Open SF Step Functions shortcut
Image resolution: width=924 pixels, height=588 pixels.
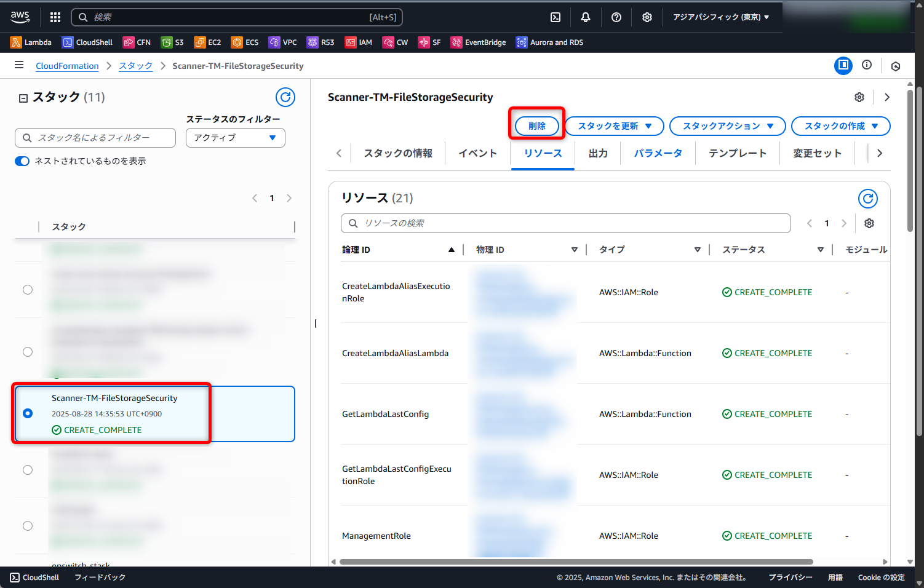(x=429, y=42)
